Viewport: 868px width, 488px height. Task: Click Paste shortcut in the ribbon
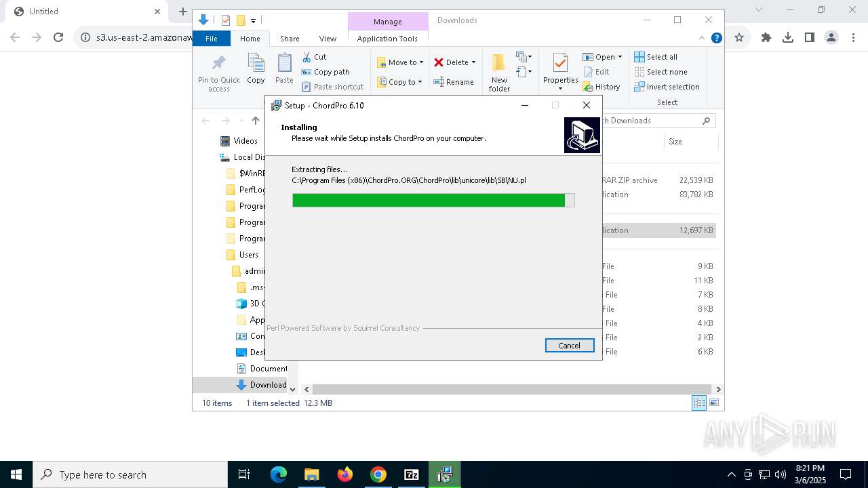332,87
